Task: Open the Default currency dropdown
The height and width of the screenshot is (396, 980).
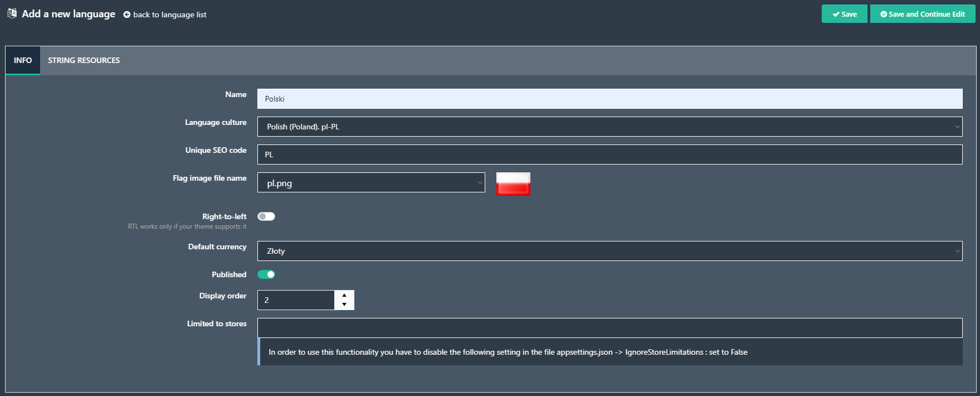Action: [x=610, y=251]
